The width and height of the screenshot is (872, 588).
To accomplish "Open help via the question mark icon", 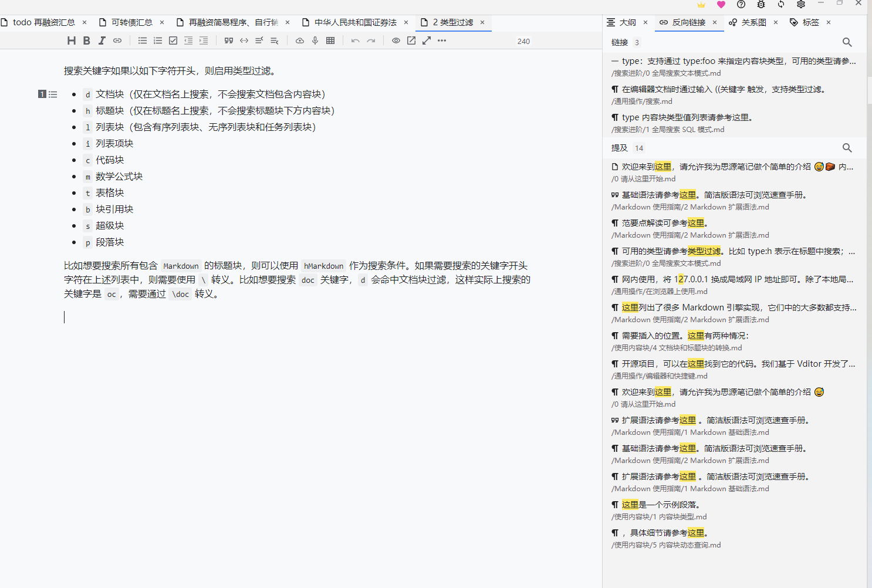I will click(741, 5).
